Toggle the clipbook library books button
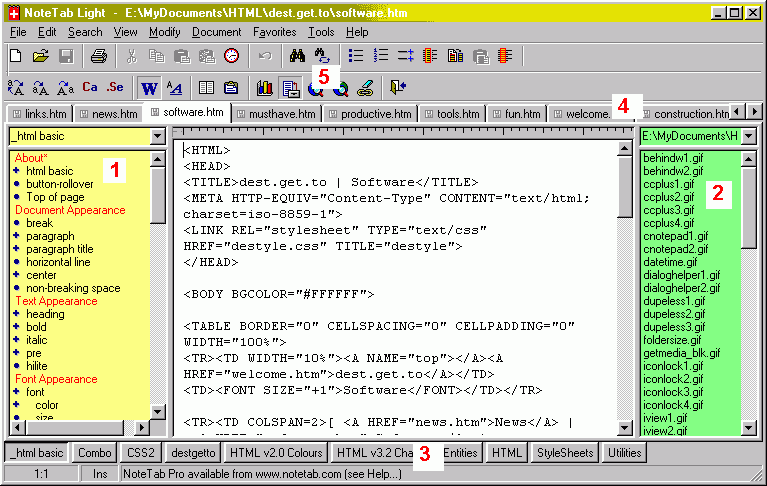This screenshot has height=486, width=767. (265, 88)
